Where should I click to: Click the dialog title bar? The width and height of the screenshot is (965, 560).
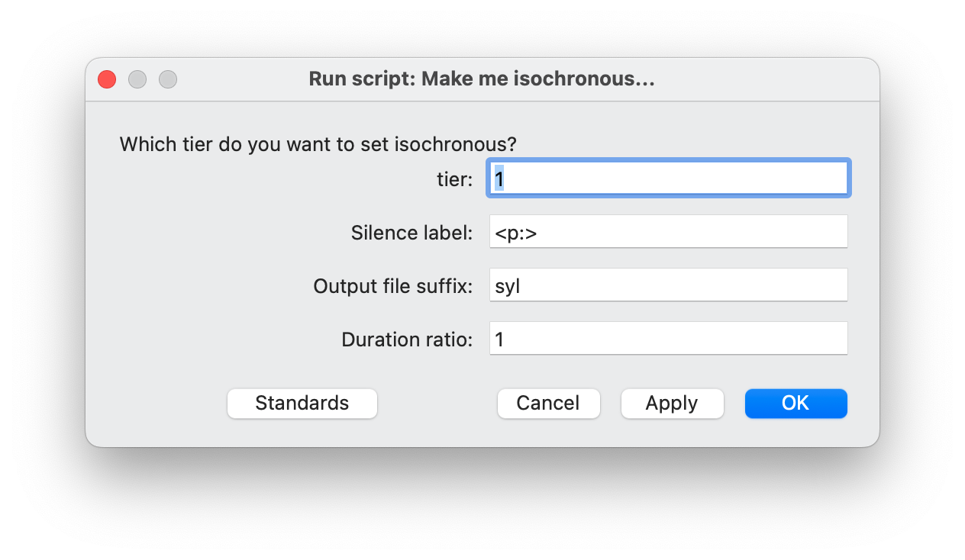coord(481,79)
